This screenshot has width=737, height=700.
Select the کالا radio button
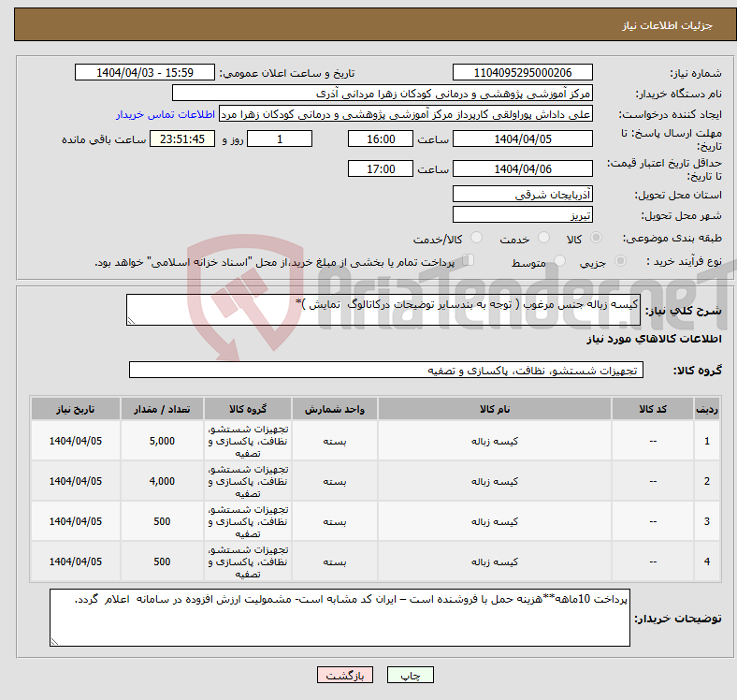tap(596, 238)
